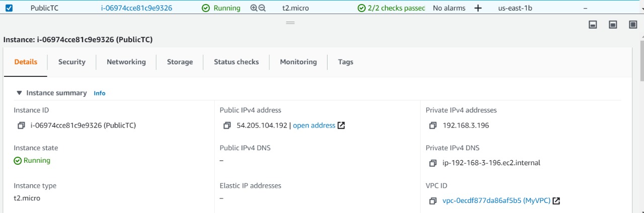This screenshot has width=644, height=213.
Task: Set details panel to half-height layout
Action: 613,25
